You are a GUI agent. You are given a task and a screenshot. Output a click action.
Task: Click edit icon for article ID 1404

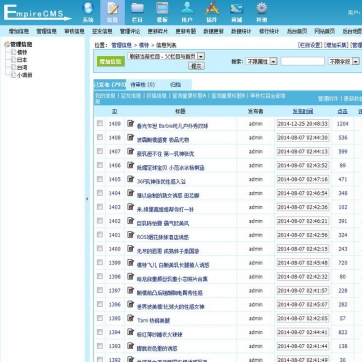pyautogui.click(x=130, y=193)
